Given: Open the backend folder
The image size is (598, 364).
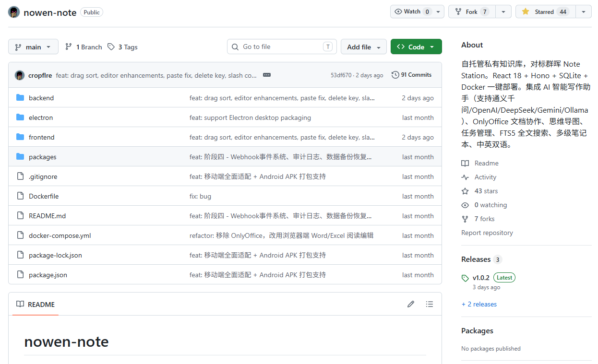Looking at the screenshot, I should tap(41, 98).
